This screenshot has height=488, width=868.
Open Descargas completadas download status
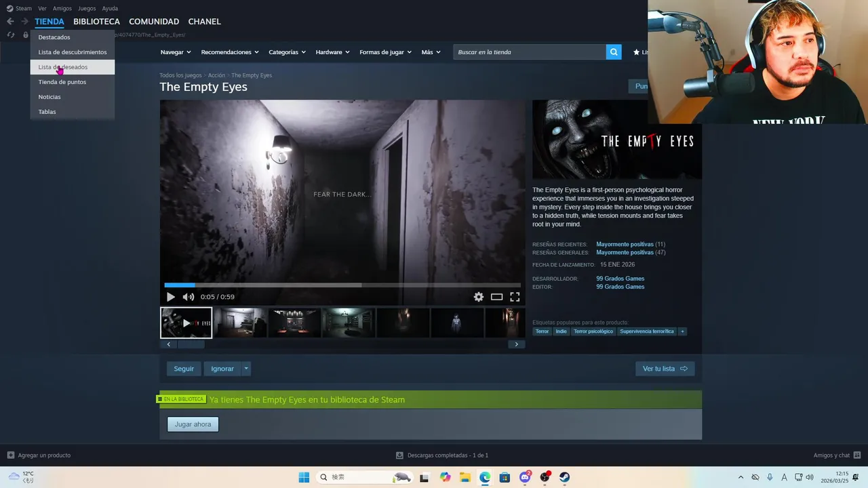pyautogui.click(x=441, y=455)
